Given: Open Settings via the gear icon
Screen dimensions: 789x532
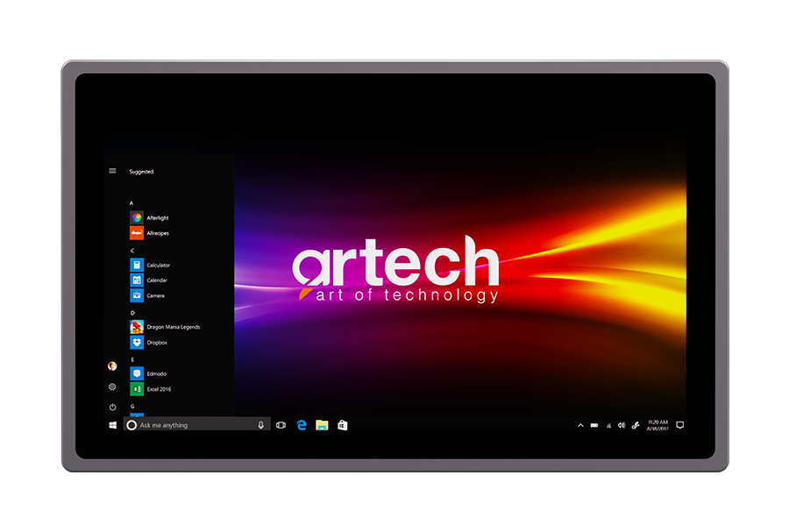Looking at the screenshot, I should [112, 387].
